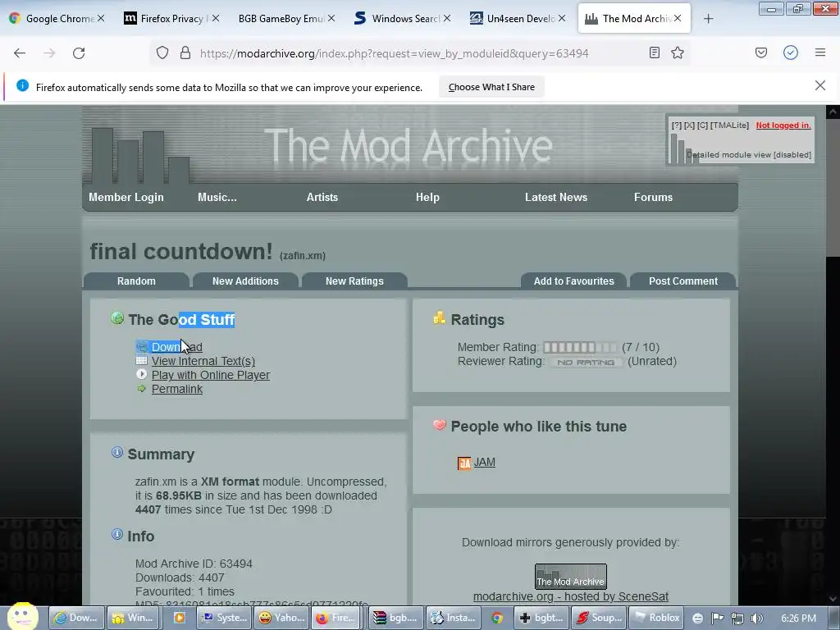
Task: Open the Artists menu
Action: click(x=322, y=197)
